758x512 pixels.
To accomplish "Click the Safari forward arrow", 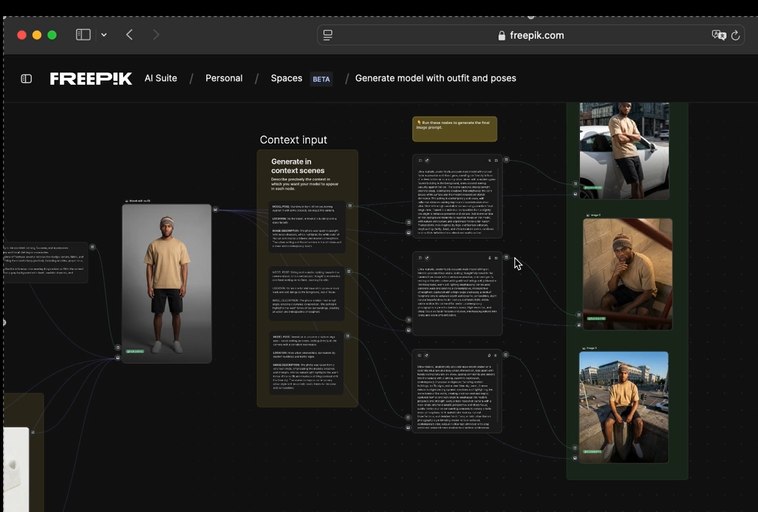I will click(x=155, y=35).
